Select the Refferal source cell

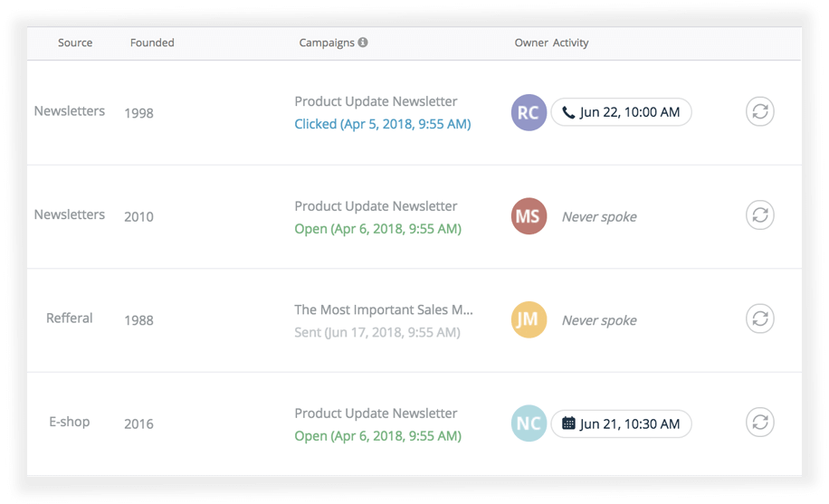pyautogui.click(x=70, y=319)
